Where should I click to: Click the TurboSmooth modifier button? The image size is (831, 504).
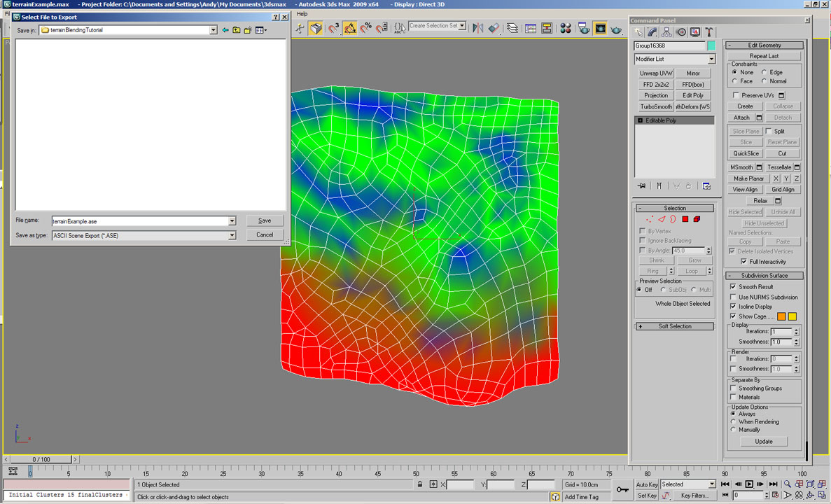click(x=656, y=107)
